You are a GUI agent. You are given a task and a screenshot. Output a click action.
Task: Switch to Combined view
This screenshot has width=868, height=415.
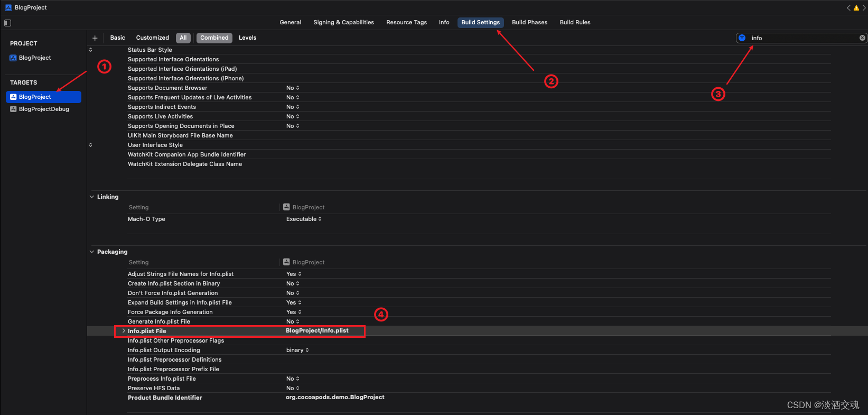point(214,38)
